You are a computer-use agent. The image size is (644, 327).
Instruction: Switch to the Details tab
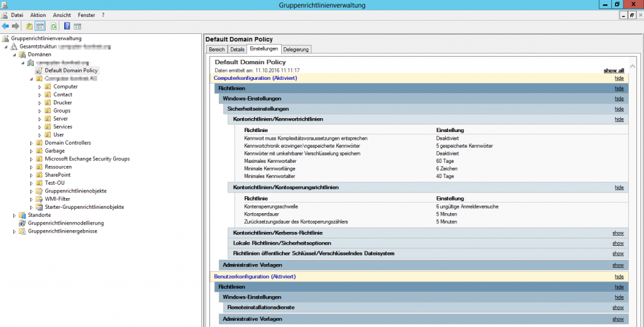point(237,49)
